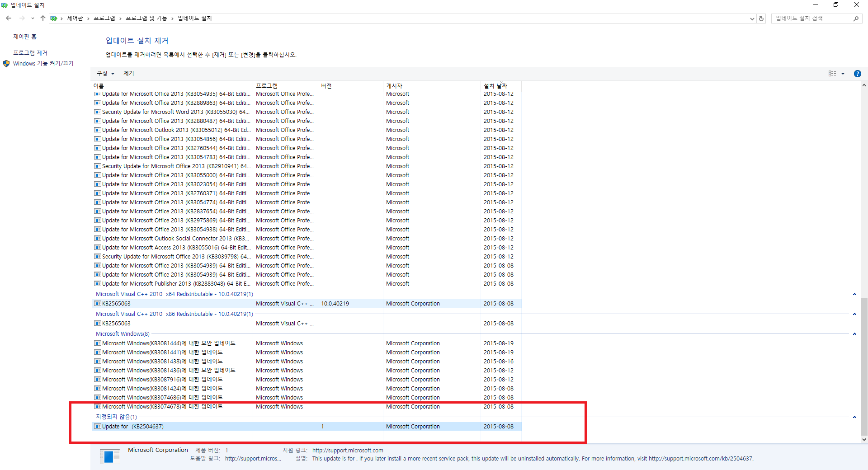Sort by the 버전 column header

(350, 86)
